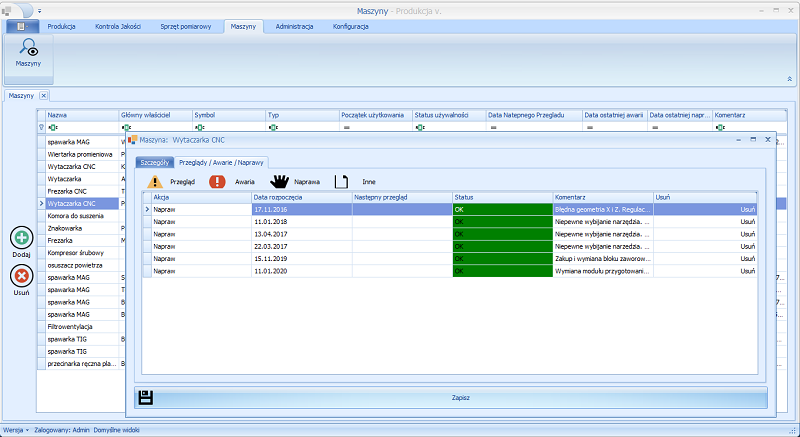Select the osuszacz powietrza row
The height and width of the screenshot is (437, 800).
click(82, 265)
